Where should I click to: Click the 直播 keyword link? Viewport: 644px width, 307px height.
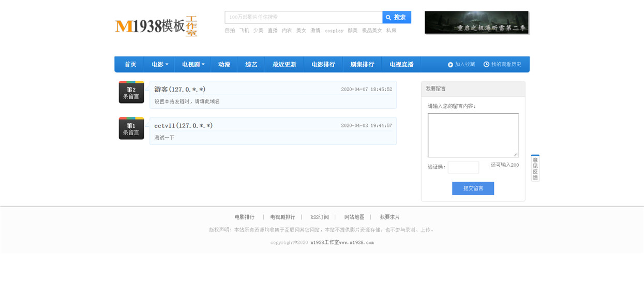tap(273, 31)
